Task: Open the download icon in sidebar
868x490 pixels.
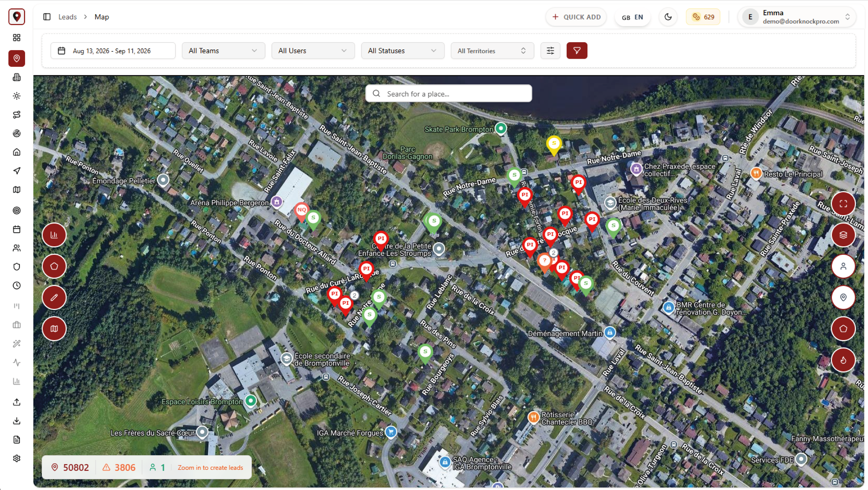Action: [17, 421]
